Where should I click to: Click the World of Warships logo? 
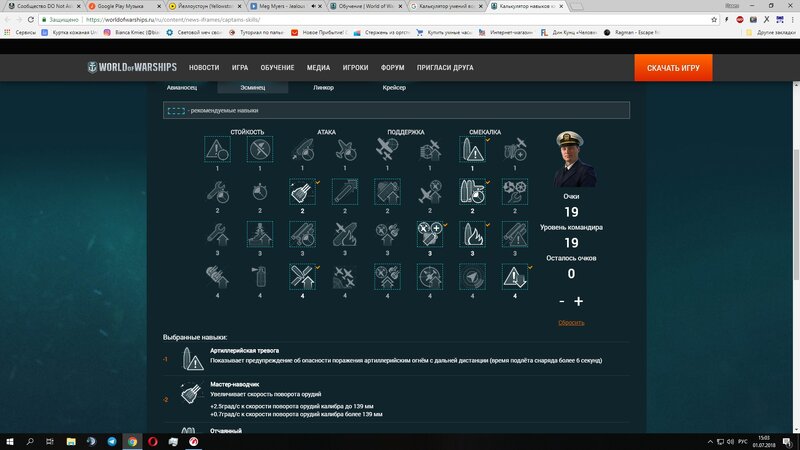[x=132, y=68]
